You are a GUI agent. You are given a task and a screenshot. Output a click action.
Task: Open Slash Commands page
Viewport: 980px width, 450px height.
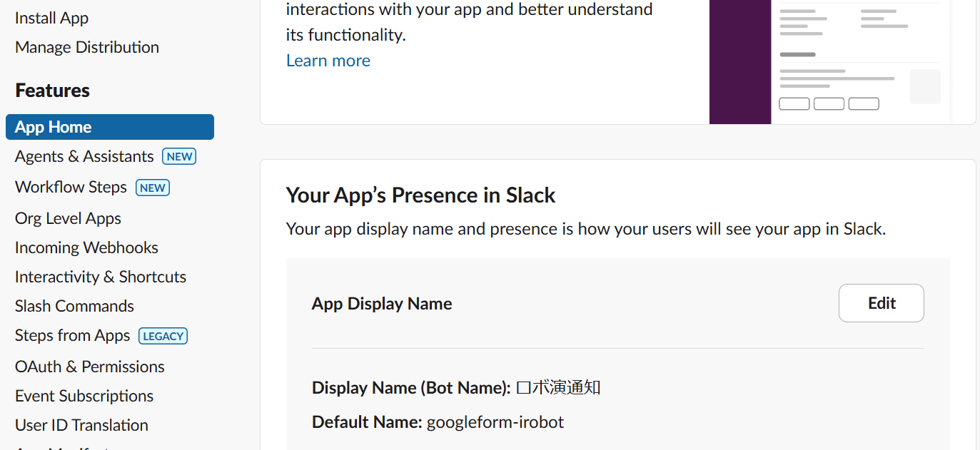(x=74, y=306)
